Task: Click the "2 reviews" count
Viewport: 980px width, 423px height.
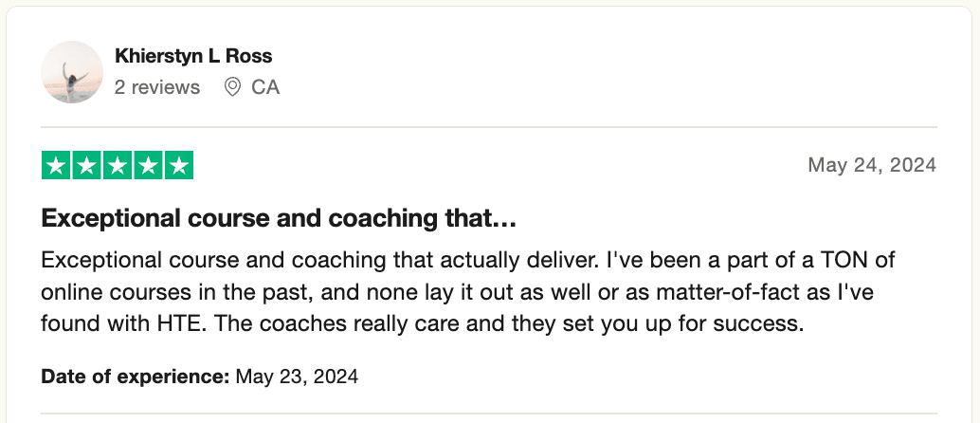Action: [x=157, y=87]
